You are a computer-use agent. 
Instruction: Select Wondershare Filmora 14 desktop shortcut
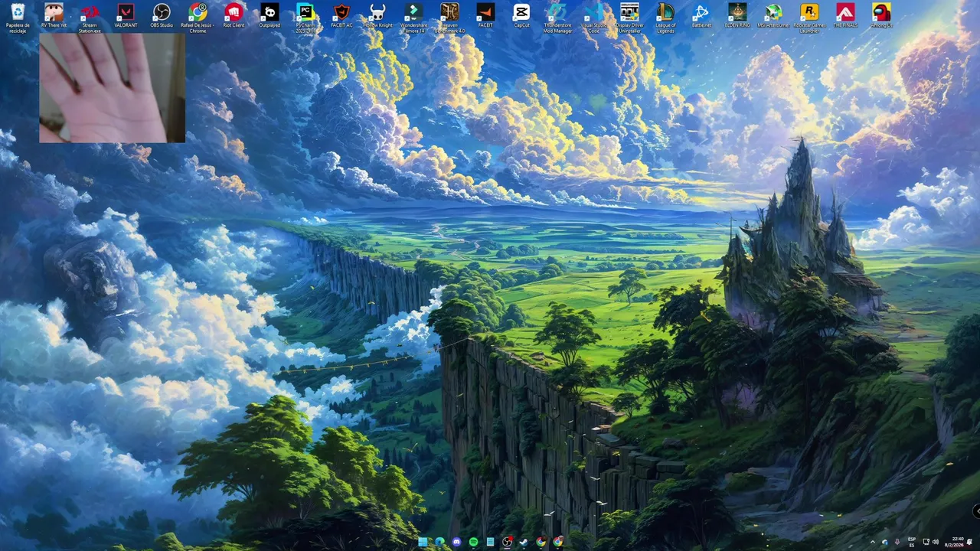tap(413, 18)
